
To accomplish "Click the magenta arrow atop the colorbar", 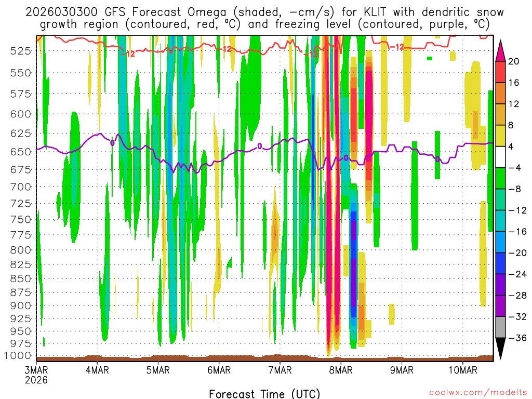I will pyautogui.click(x=501, y=50).
